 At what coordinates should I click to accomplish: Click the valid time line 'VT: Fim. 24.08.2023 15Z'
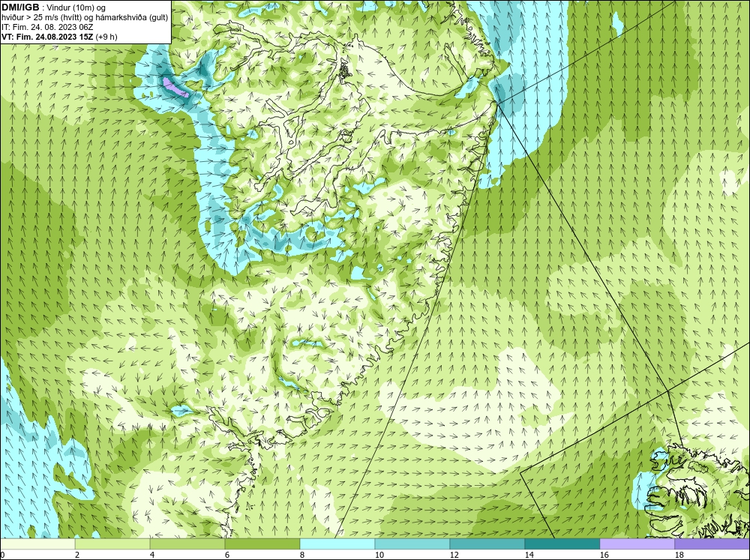[47, 37]
